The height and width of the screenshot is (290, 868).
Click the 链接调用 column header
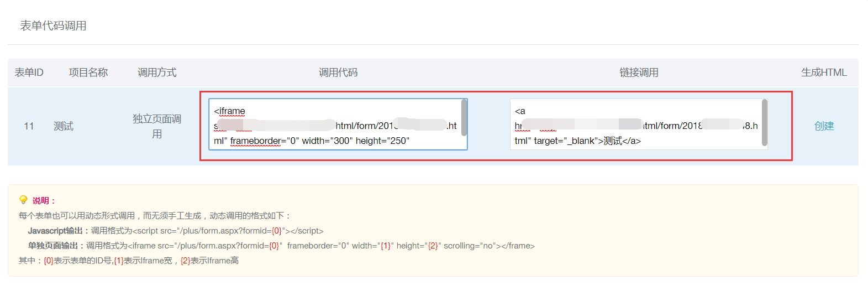pyautogui.click(x=639, y=72)
